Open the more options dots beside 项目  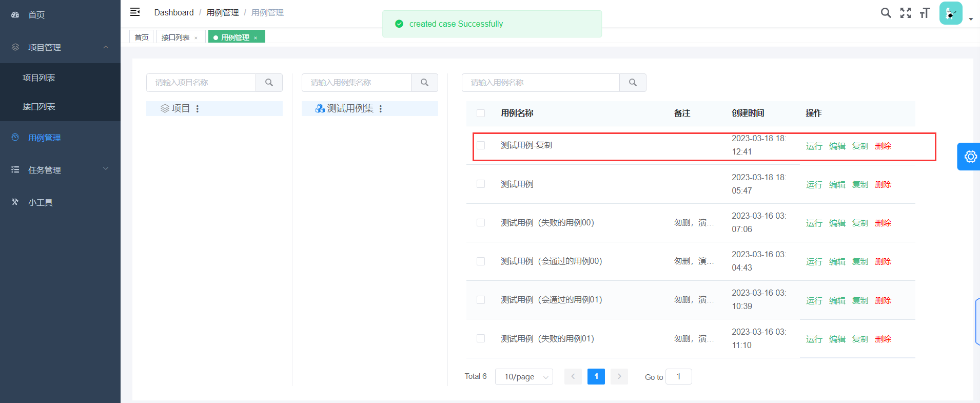pos(198,109)
